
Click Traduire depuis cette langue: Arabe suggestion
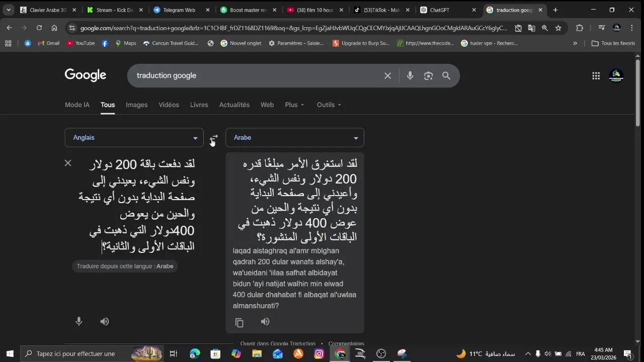pyautogui.click(x=125, y=266)
